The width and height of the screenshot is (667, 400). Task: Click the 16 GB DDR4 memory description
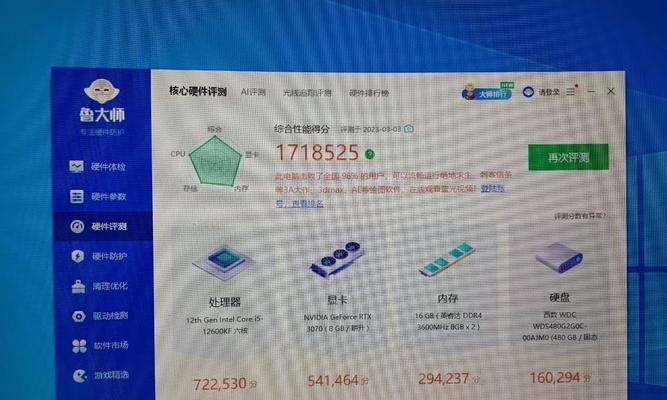tap(448, 321)
